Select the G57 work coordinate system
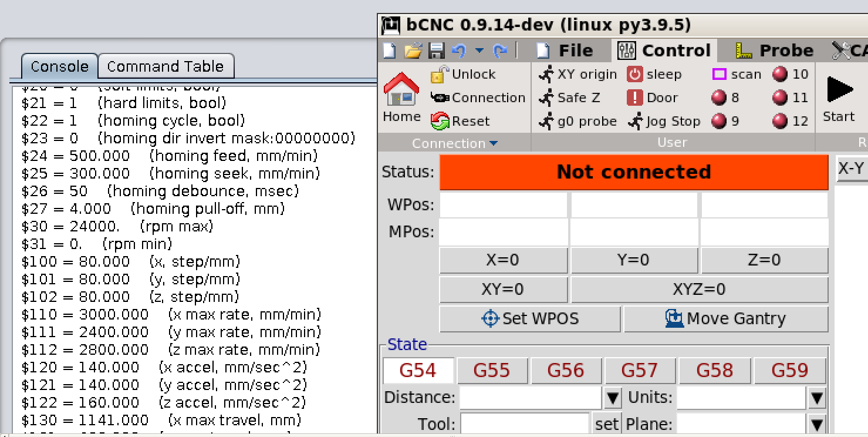 coord(640,371)
